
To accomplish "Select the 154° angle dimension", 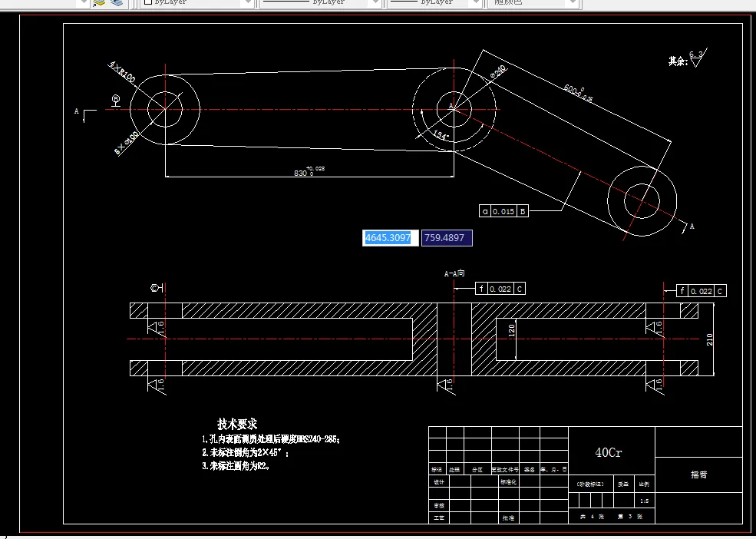I will 440,134.
